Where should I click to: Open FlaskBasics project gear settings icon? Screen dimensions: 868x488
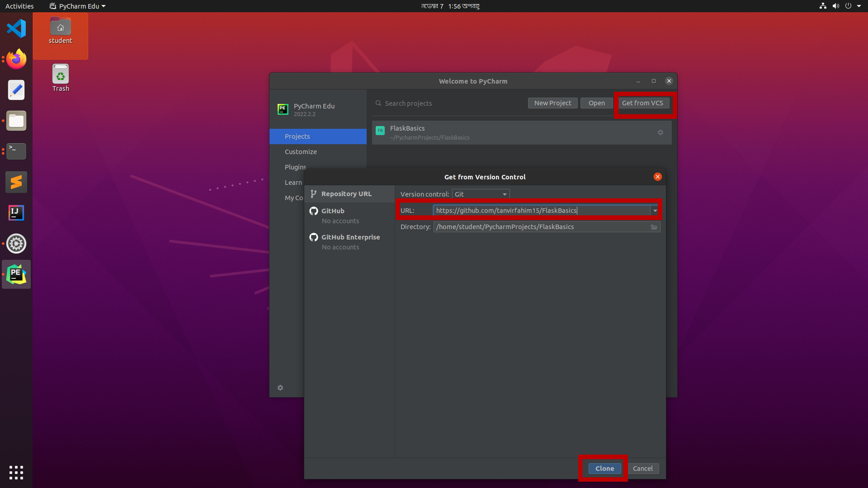pyautogui.click(x=660, y=132)
